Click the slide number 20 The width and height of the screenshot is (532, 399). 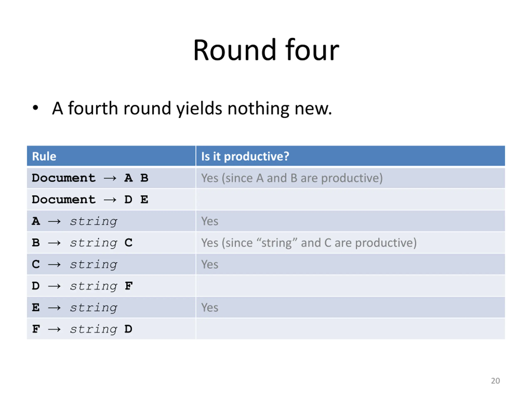[495, 381]
